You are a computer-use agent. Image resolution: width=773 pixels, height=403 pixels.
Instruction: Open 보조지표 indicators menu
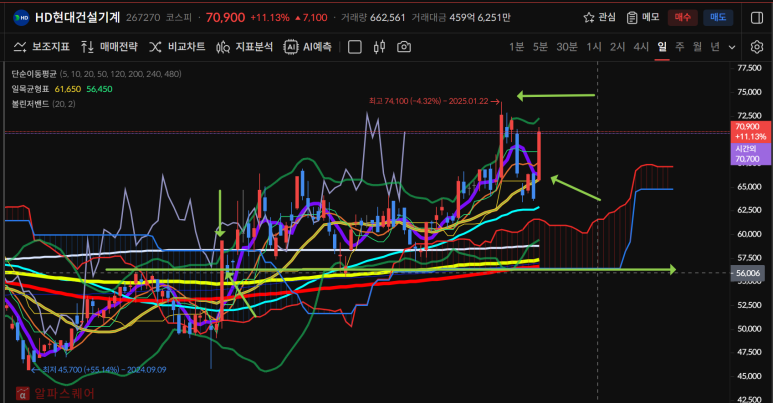coord(41,47)
